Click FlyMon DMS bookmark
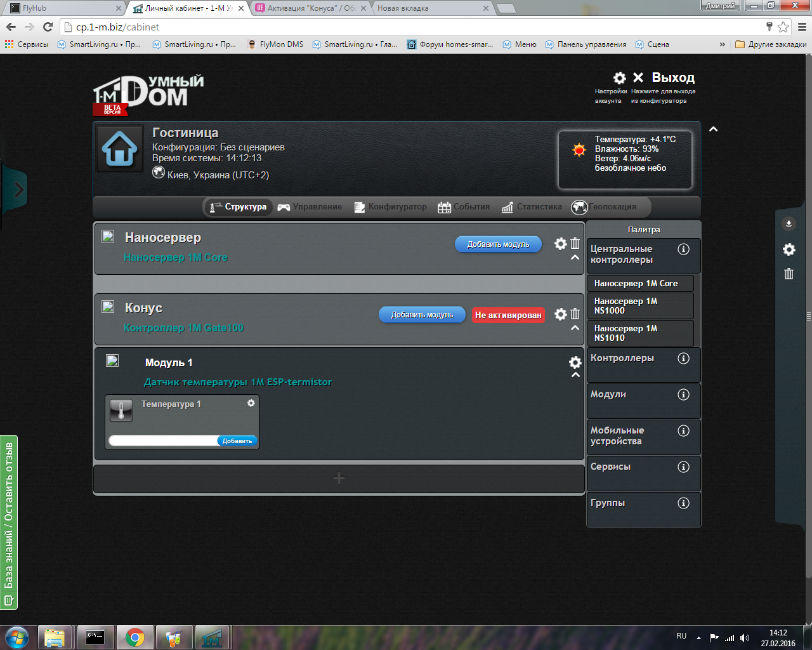The height and width of the screenshot is (650, 812). (276, 44)
